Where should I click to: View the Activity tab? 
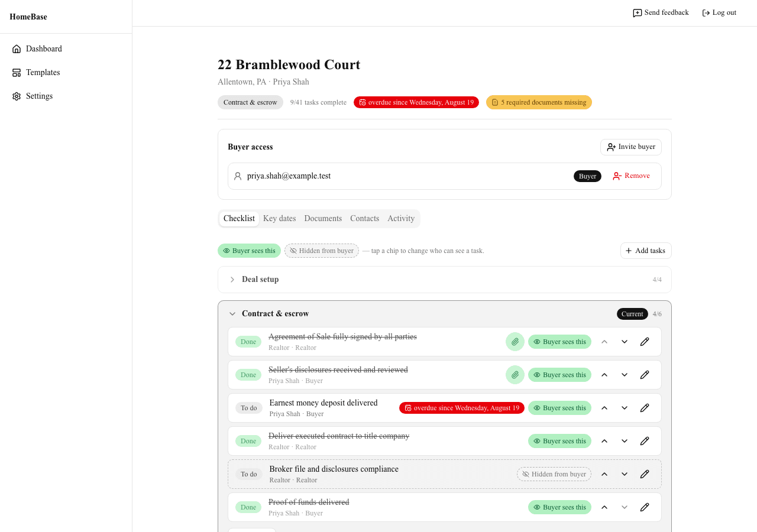pyautogui.click(x=401, y=219)
